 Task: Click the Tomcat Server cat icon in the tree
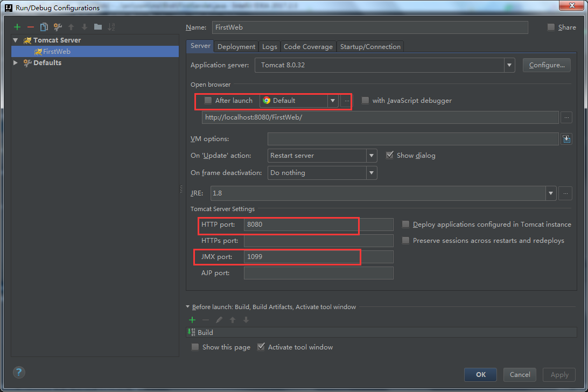tap(27, 40)
